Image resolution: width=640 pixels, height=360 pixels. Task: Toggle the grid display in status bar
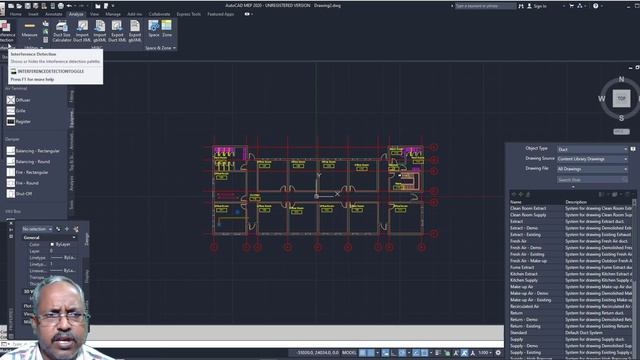pyautogui.click(x=363, y=353)
